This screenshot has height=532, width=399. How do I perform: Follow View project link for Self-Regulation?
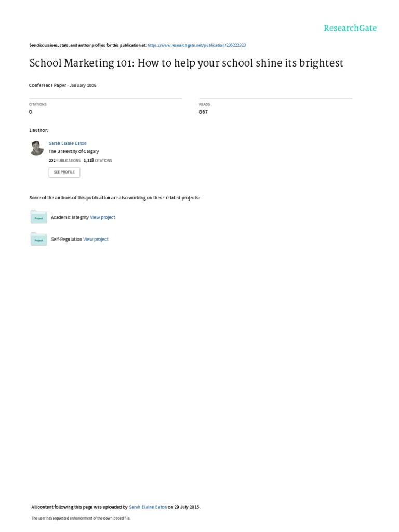pos(96,239)
